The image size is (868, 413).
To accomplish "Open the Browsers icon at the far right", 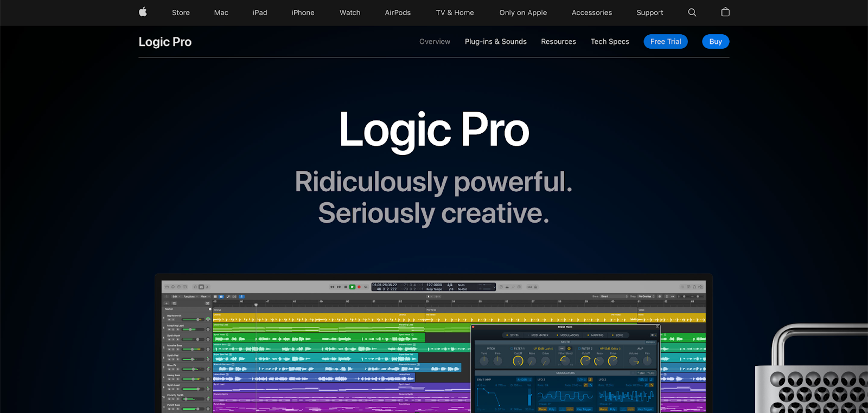I will point(700,287).
